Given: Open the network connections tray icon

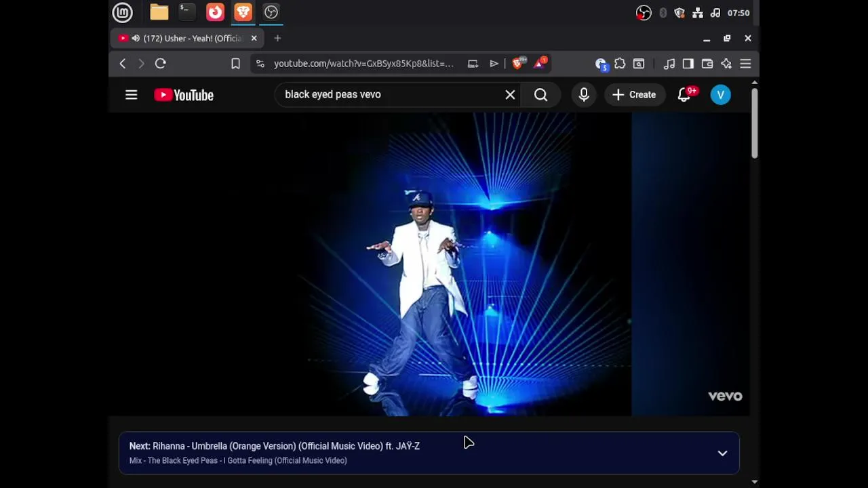Looking at the screenshot, I should tap(697, 13).
